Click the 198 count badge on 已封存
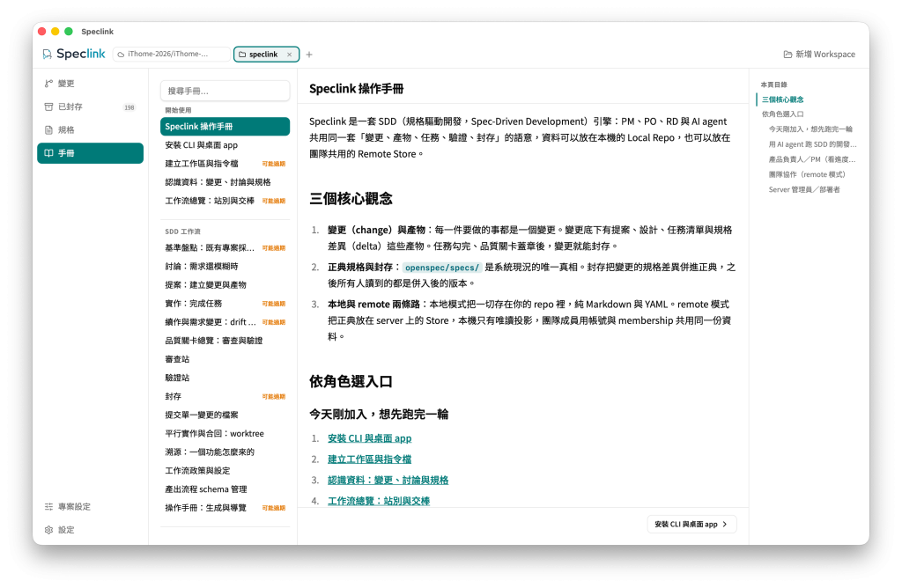902x588 pixels. click(x=129, y=107)
